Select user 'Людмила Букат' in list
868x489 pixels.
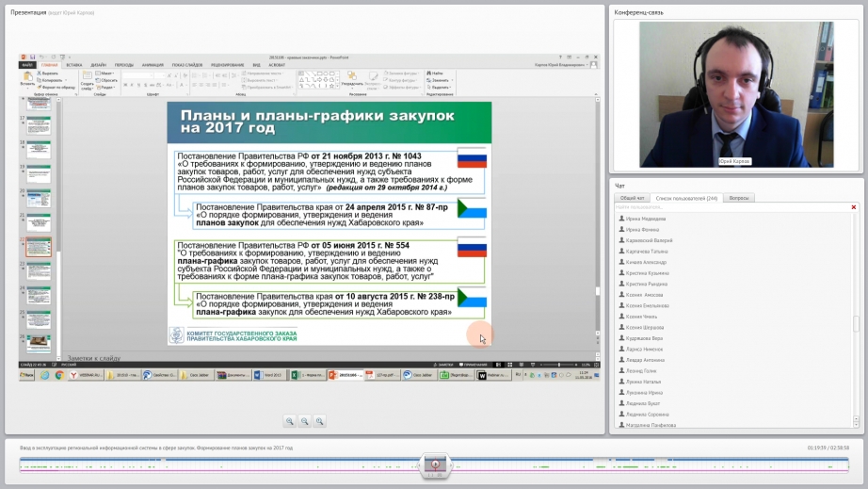[642, 403]
